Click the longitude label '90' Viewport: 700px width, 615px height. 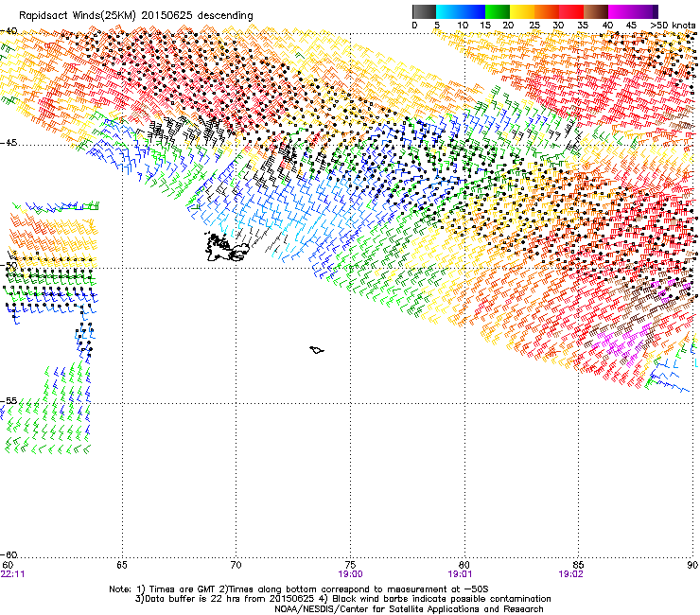pyautogui.click(x=692, y=565)
